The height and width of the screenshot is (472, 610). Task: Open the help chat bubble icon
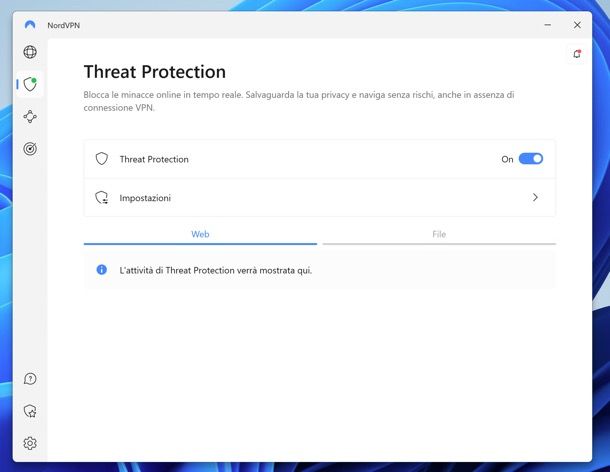pos(30,379)
